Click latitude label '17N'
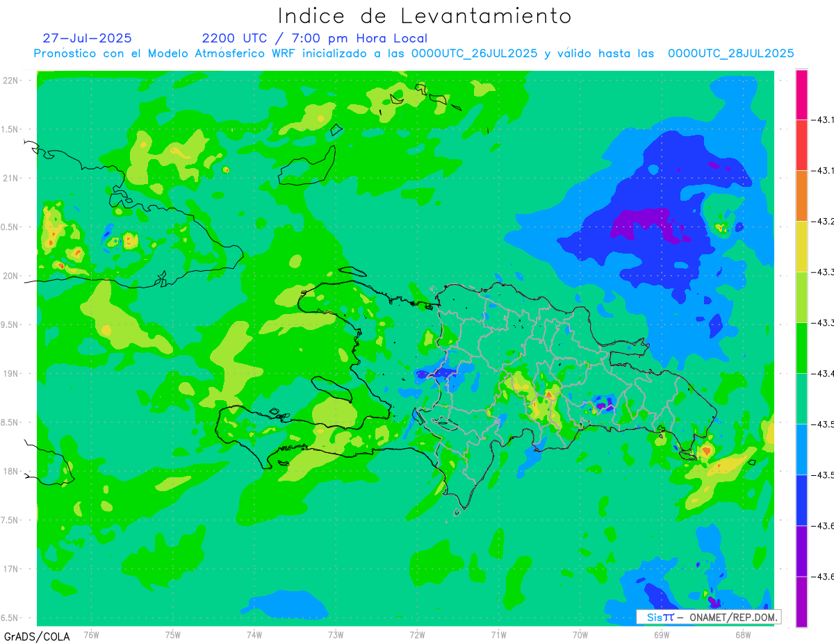This screenshot has height=644, width=834. (11, 570)
